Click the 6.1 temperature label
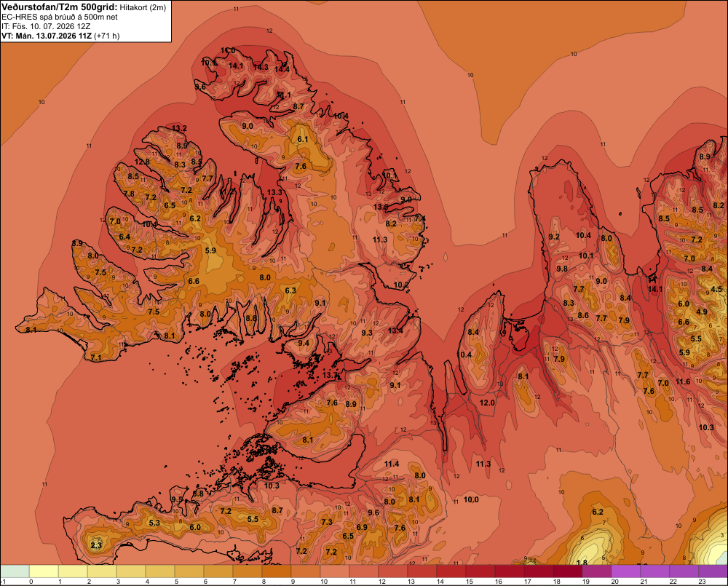The height and width of the screenshot is (586, 728). [x=303, y=139]
